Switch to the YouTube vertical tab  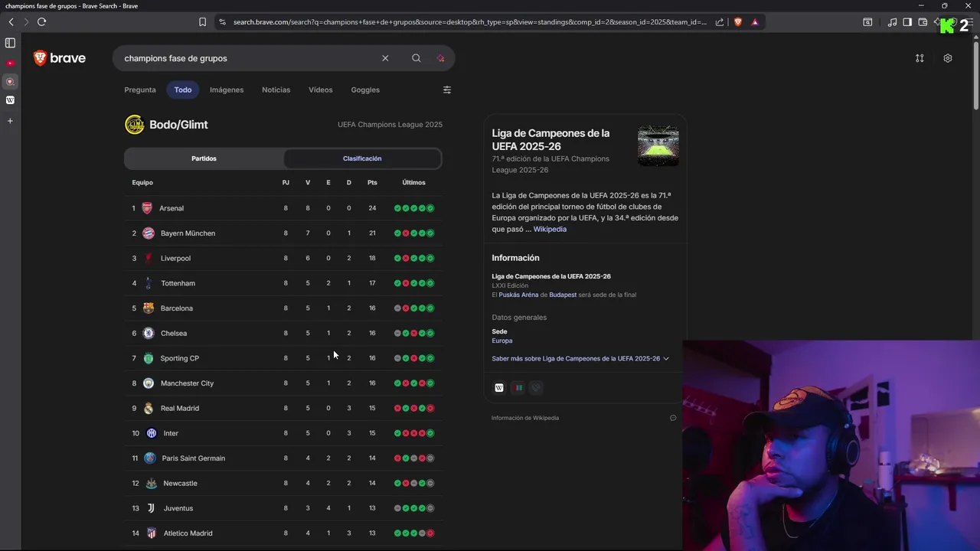point(10,63)
